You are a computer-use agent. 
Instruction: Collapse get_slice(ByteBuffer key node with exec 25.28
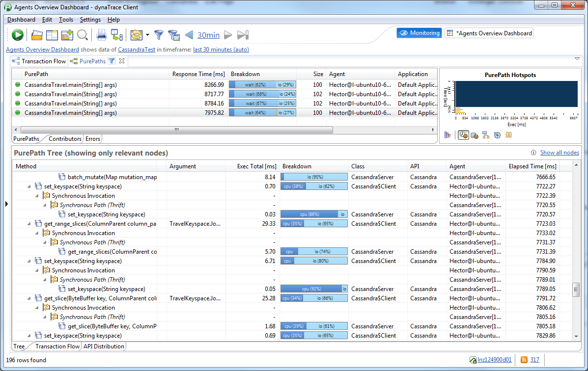click(x=29, y=298)
